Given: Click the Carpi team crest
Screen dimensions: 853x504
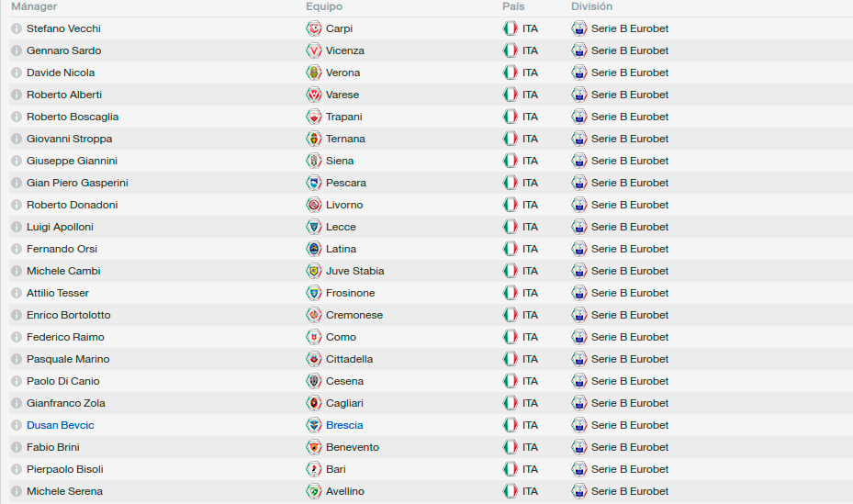Looking at the screenshot, I should tap(313, 28).
